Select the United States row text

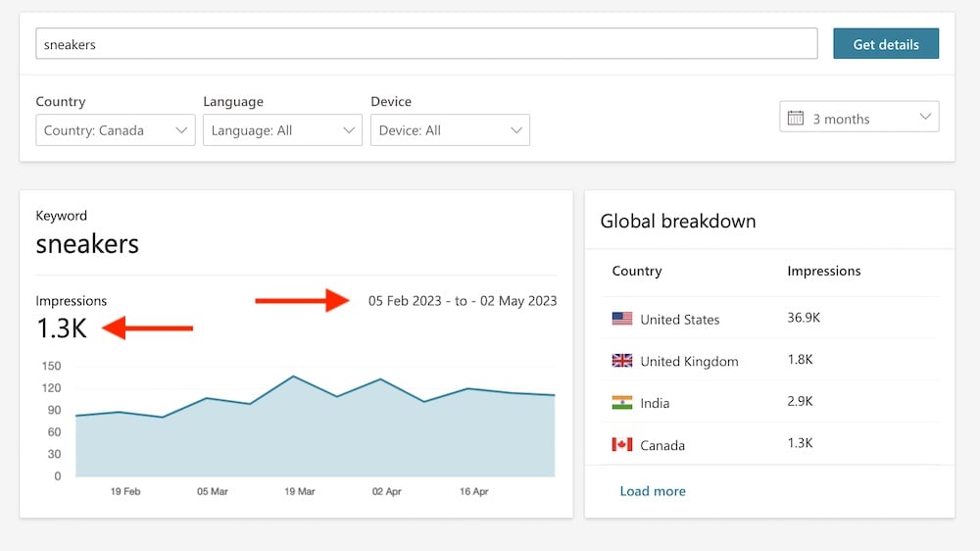tap(679, 320)
